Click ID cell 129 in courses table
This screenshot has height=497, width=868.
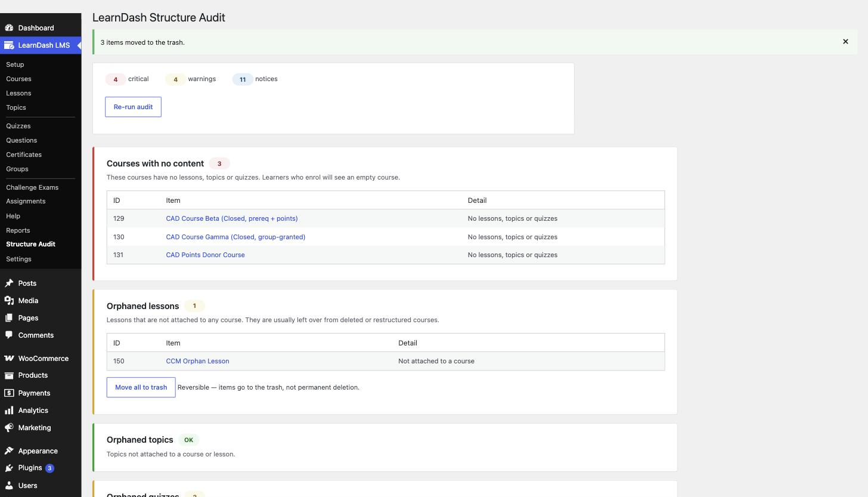(119, 218)
